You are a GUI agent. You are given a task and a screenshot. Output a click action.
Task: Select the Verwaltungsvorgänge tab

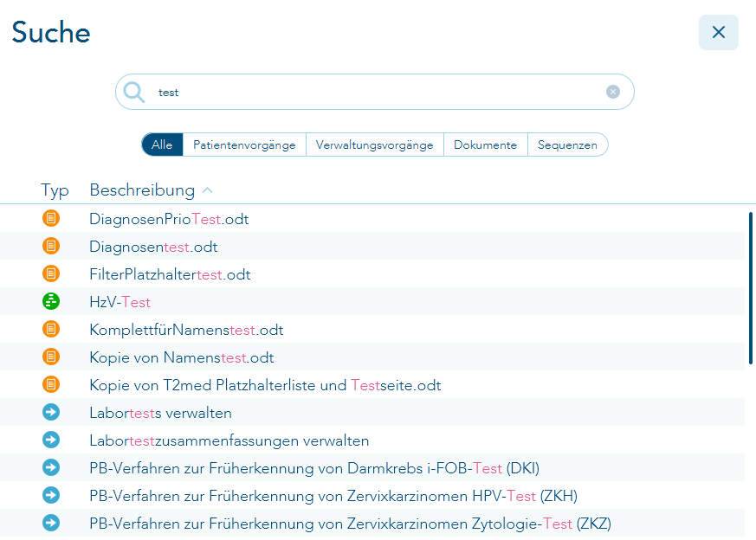pos(375,145)
